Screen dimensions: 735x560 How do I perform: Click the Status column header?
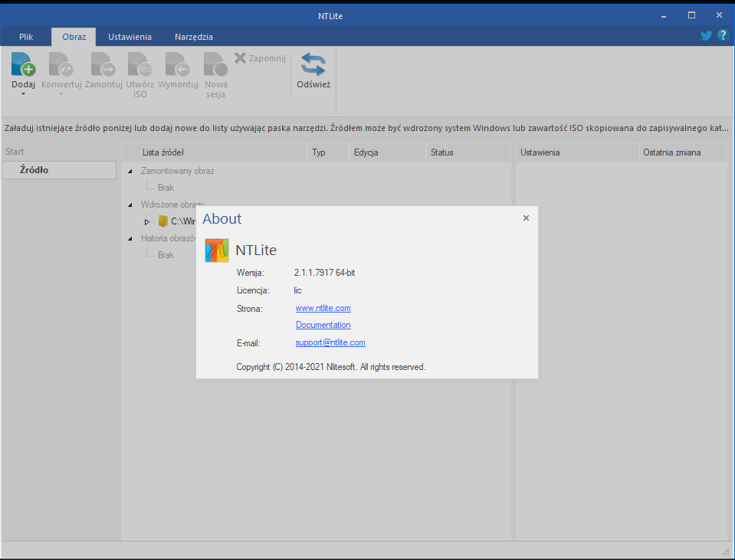click(x=468, y=152)
